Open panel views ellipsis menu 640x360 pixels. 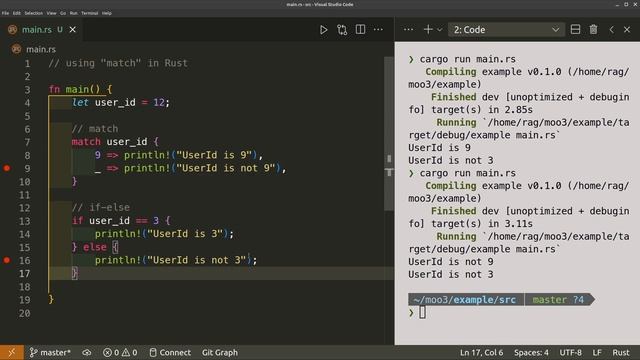pos(408,29)
